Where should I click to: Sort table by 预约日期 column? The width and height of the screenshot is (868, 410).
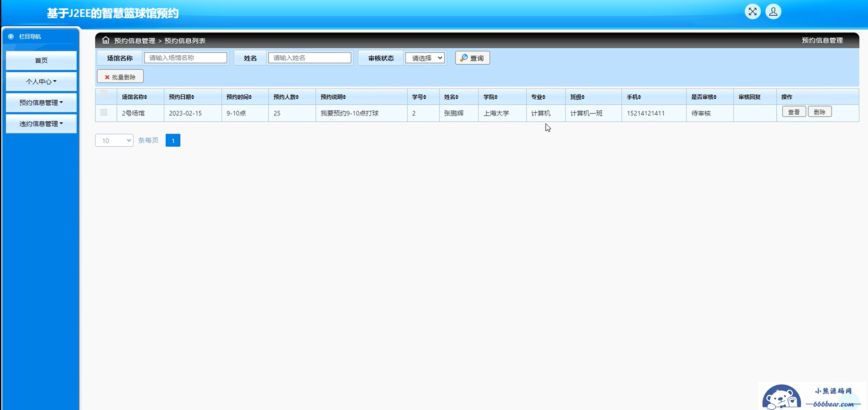pos(182,97)
